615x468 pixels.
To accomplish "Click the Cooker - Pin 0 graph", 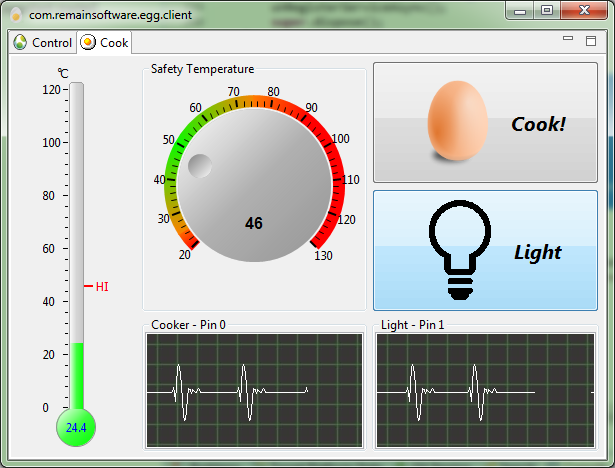I will [x=254, y=391].
